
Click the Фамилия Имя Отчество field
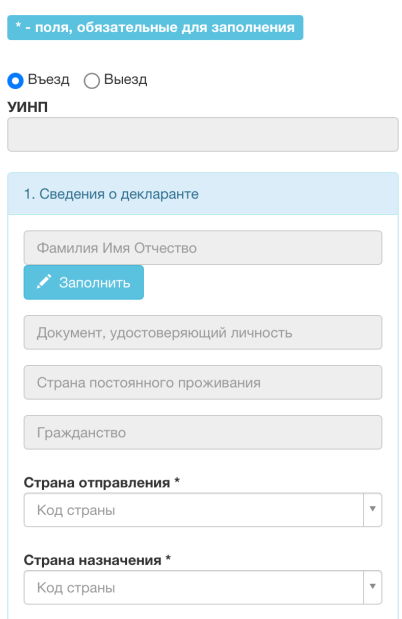203,248
